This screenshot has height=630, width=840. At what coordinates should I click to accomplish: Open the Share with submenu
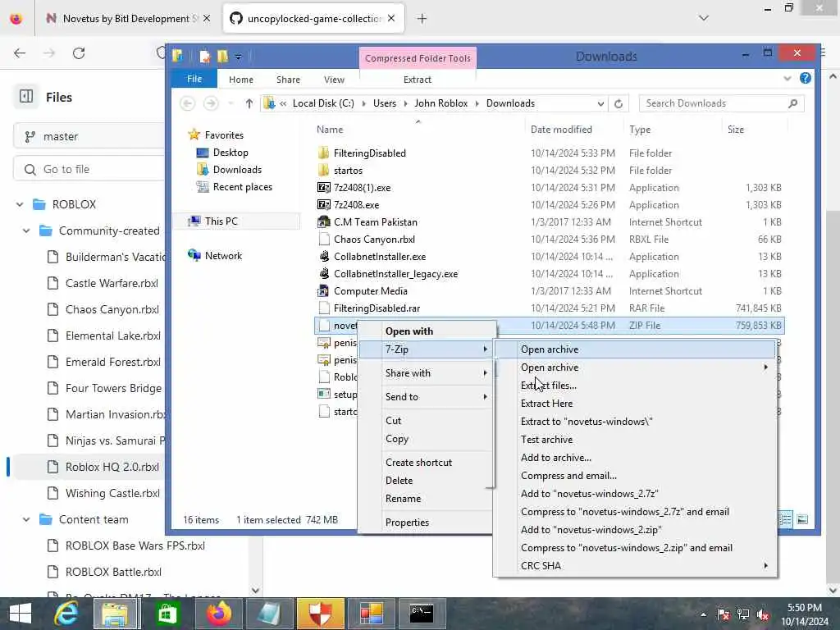click(x=426, y=373)
